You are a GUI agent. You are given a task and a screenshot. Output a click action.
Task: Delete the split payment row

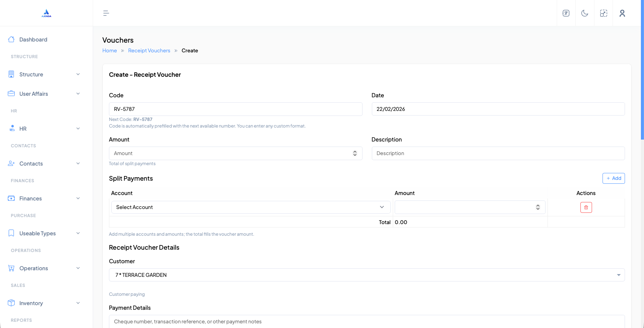586,207
